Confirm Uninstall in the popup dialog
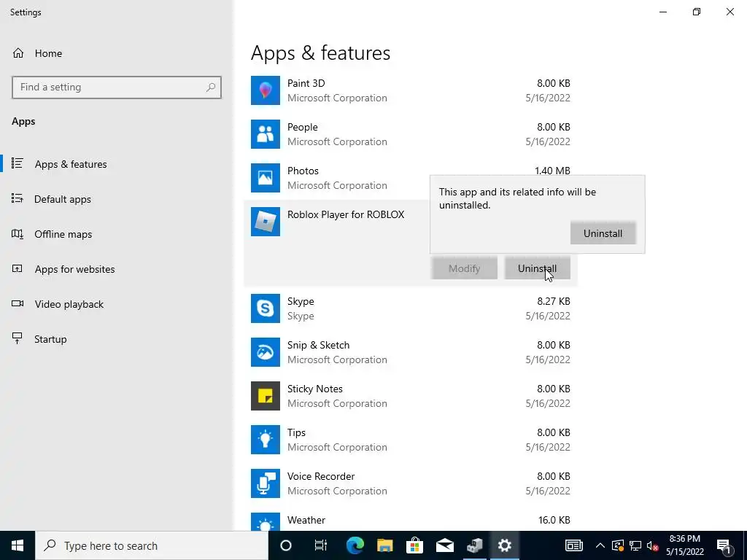 tap(603, 233)
